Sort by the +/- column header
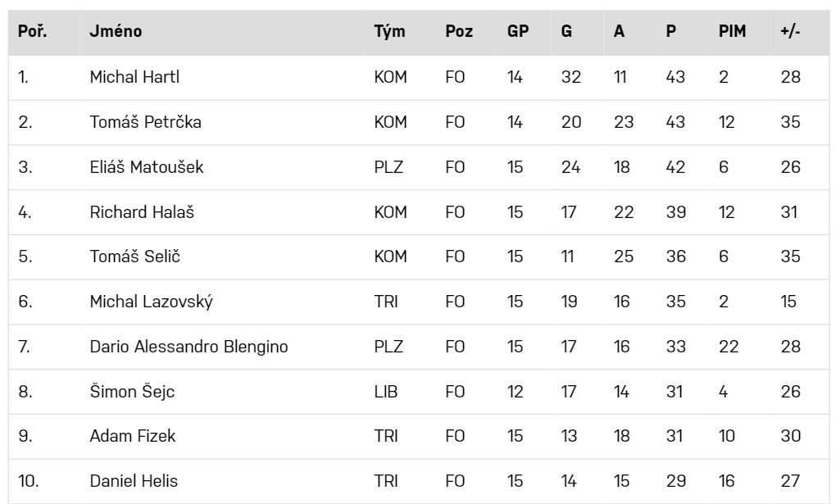Screen dimensions: 840x504 pyautogui.click(x=791, y=32)
